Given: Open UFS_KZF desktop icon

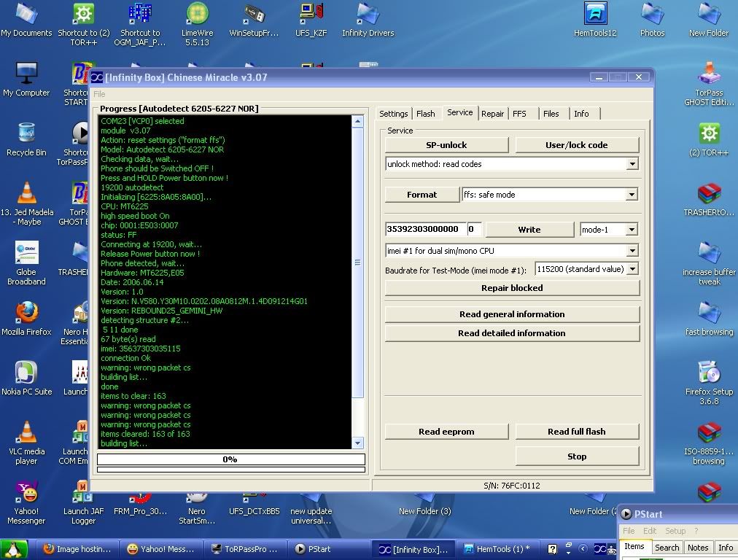Looking at the screenshot, I should pyautogui.click(x=311, y=20).
